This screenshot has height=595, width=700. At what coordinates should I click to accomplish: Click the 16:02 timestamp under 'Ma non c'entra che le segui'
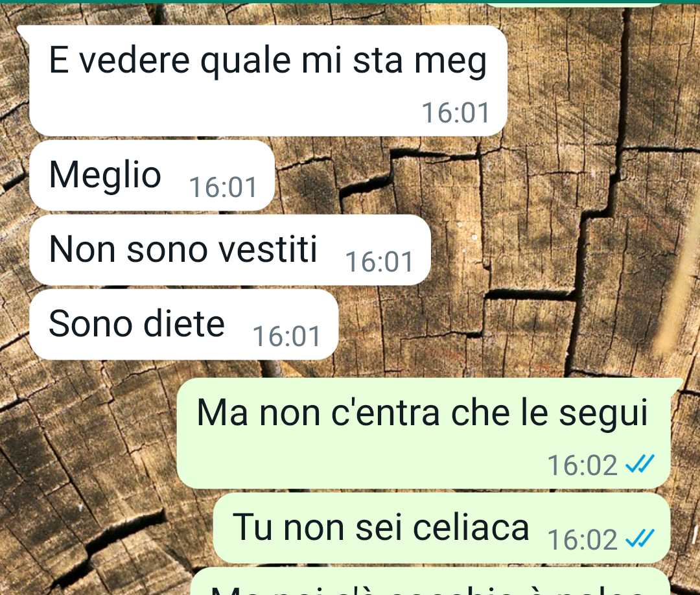tap(583, 465)
